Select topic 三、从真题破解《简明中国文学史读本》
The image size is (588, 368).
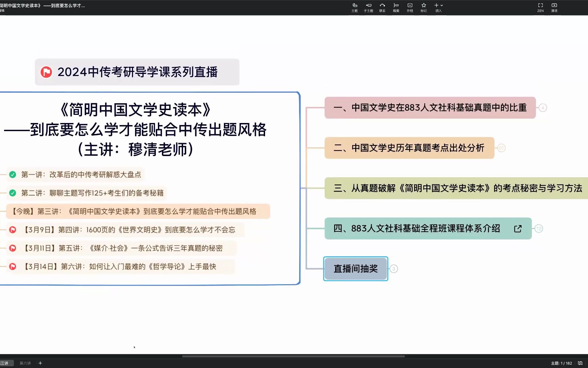tap(456, 188)
